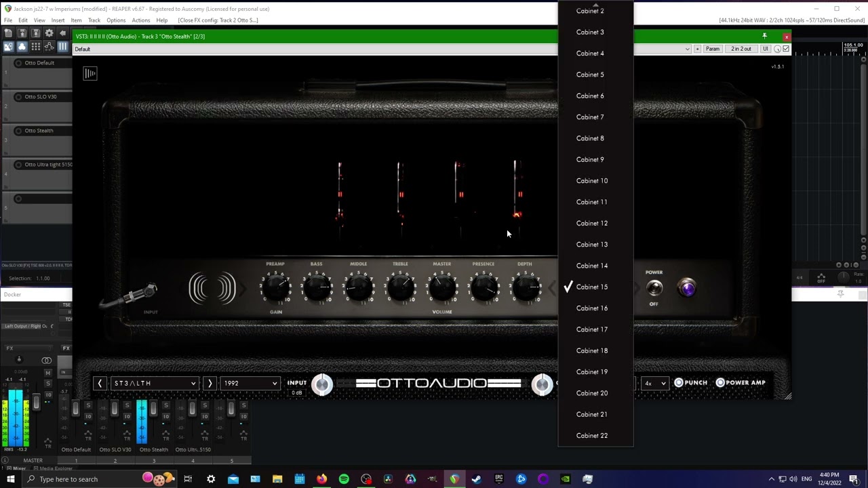
Task: Click the INPUT level knob
Action: pos(322,385)
